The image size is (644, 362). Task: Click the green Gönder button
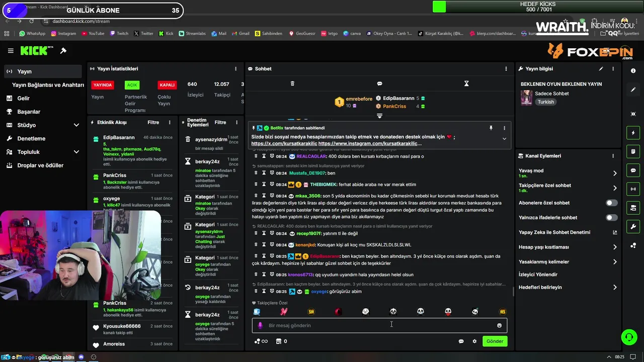point(495,341)
